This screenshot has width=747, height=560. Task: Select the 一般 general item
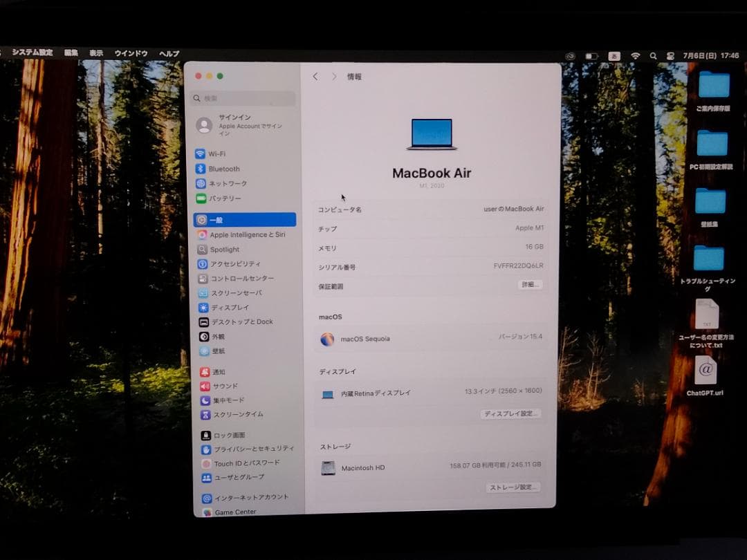[244, 220]
